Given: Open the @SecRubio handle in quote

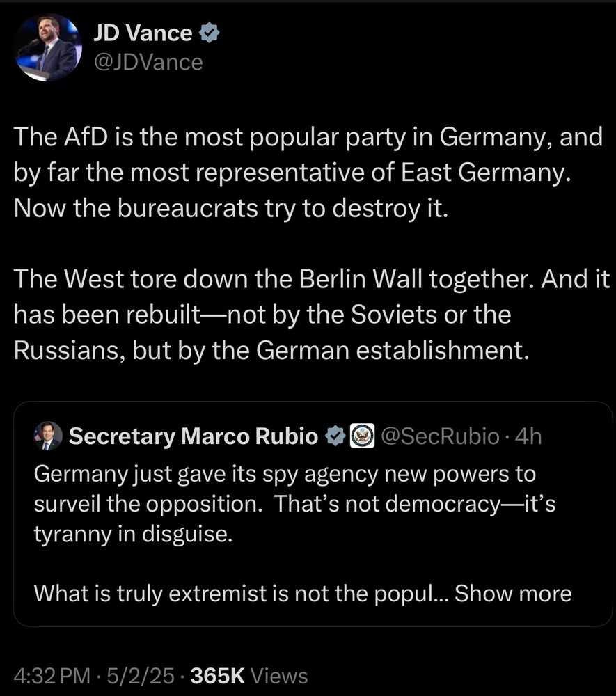Looking at the screenshot, I should point(441,436).
